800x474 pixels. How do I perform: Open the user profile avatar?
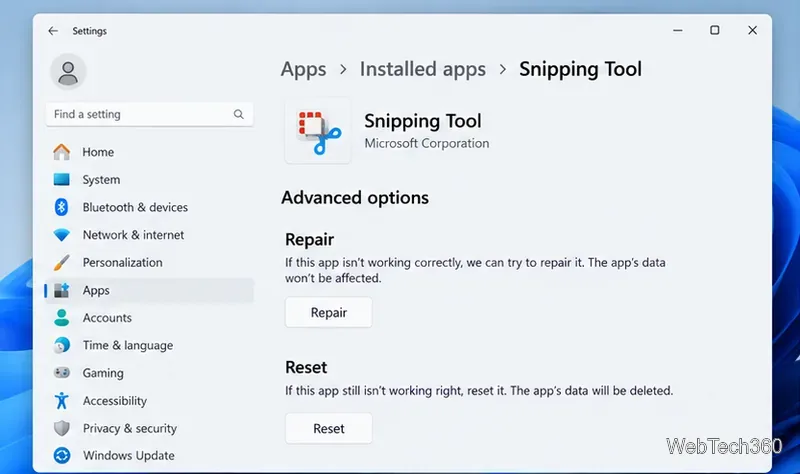pos(68,72)
